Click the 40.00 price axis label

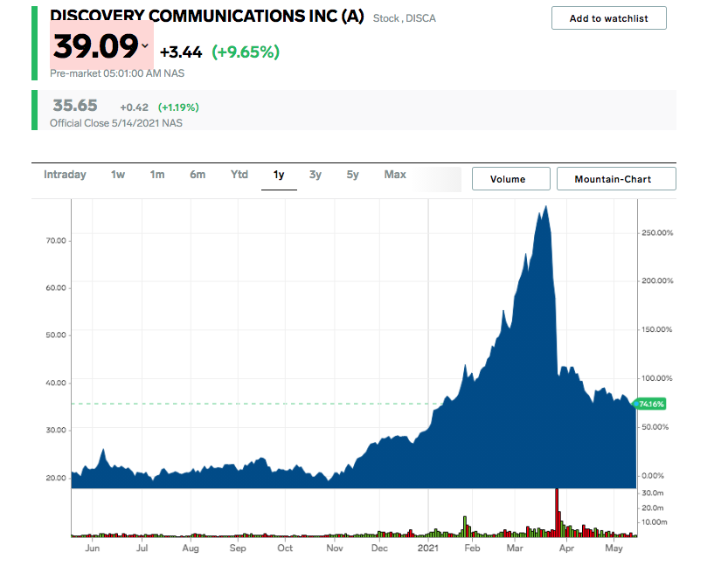point(56,383)
